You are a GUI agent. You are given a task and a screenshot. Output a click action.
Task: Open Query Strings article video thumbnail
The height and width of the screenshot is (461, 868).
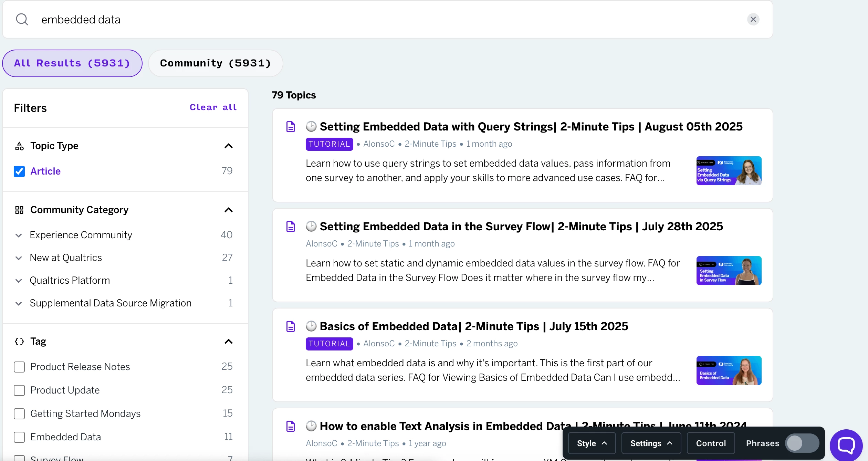coord(729,171)
